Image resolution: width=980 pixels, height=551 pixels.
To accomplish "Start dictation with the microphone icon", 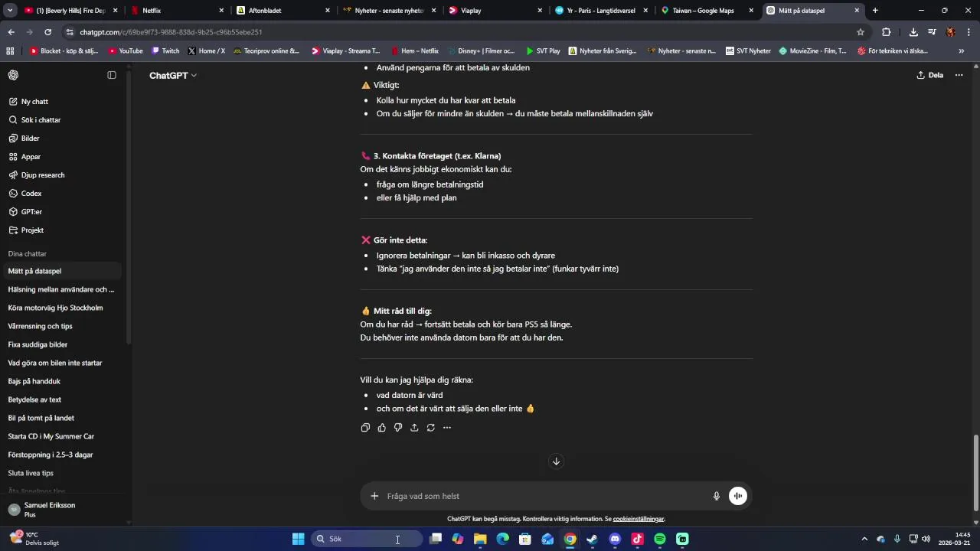I will 717,496.
